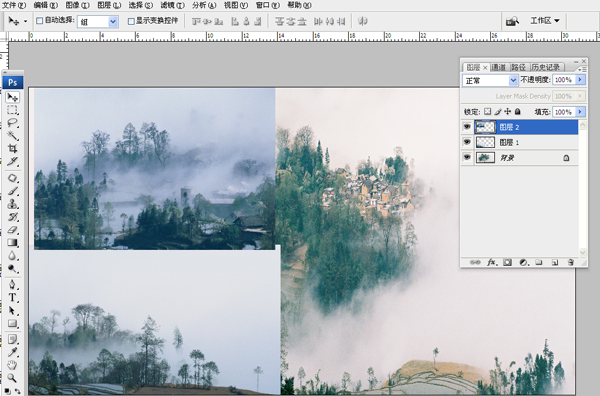Image resolution: width=600 pixels, height=396 pixels.
Task: Open the tool preset picker arrow
Action: point(25,21)
